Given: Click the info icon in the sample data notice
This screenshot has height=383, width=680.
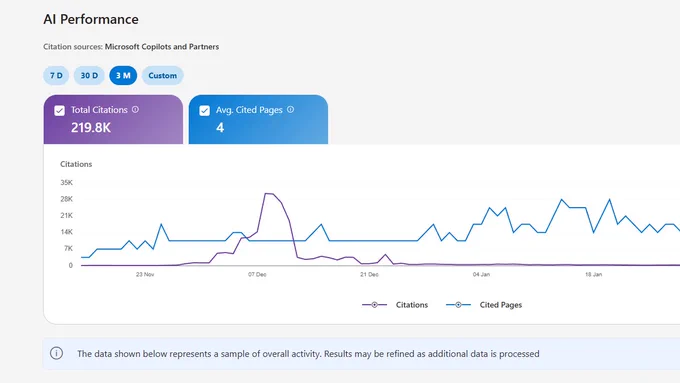Looking at the screenshot, I should 56,354.
